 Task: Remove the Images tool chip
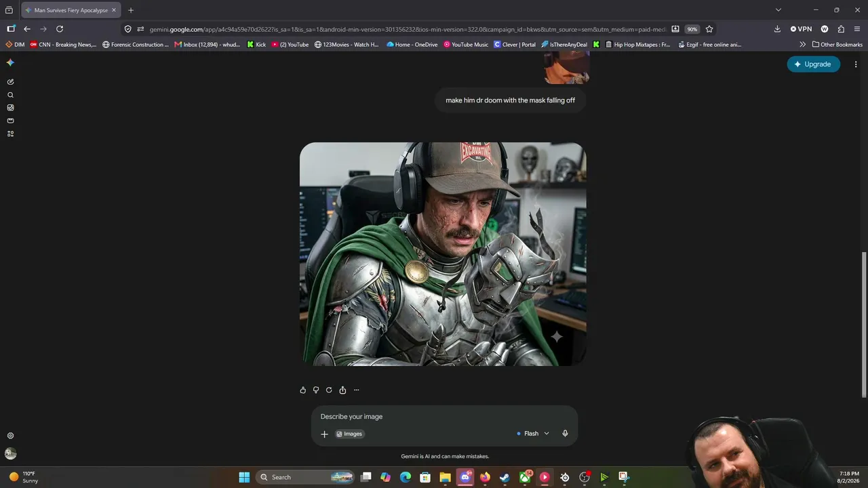(x=350, y=434)
